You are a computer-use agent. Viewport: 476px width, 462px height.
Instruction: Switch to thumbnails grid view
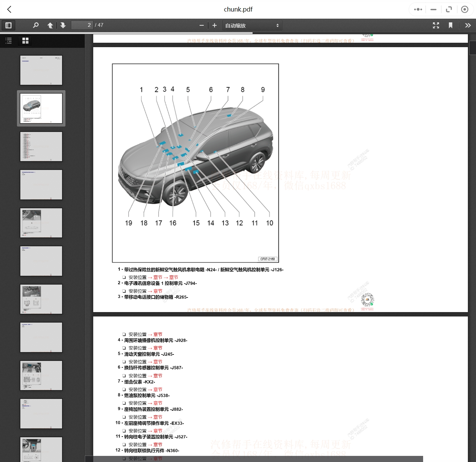pyautogui.click(x=25, y=41)
